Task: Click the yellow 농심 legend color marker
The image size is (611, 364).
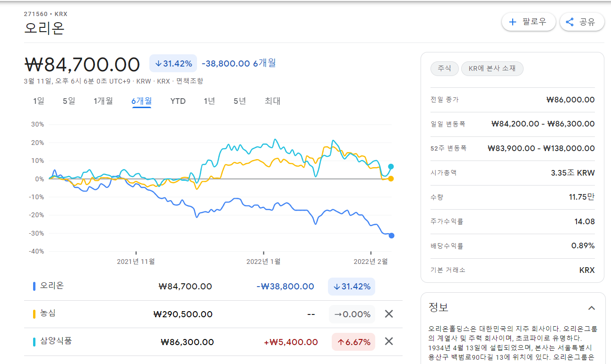Action: click(x=34, y=313)
